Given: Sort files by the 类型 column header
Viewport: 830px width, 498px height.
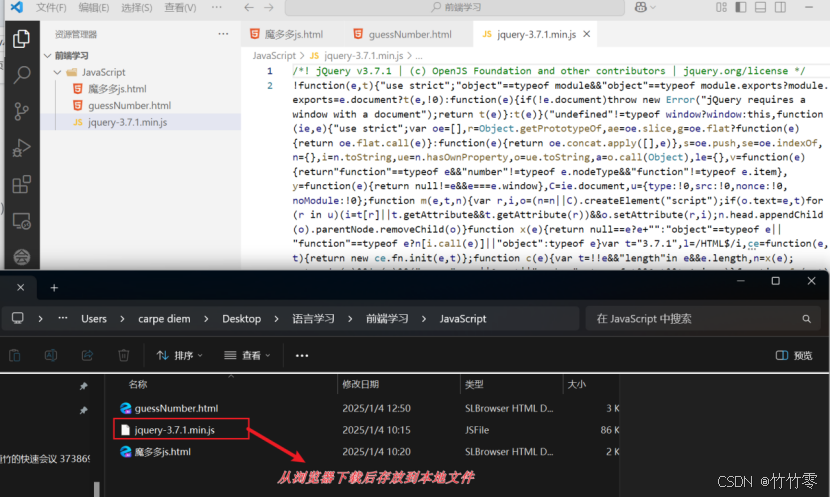Looking at the screenshot, I should [474, 384].
